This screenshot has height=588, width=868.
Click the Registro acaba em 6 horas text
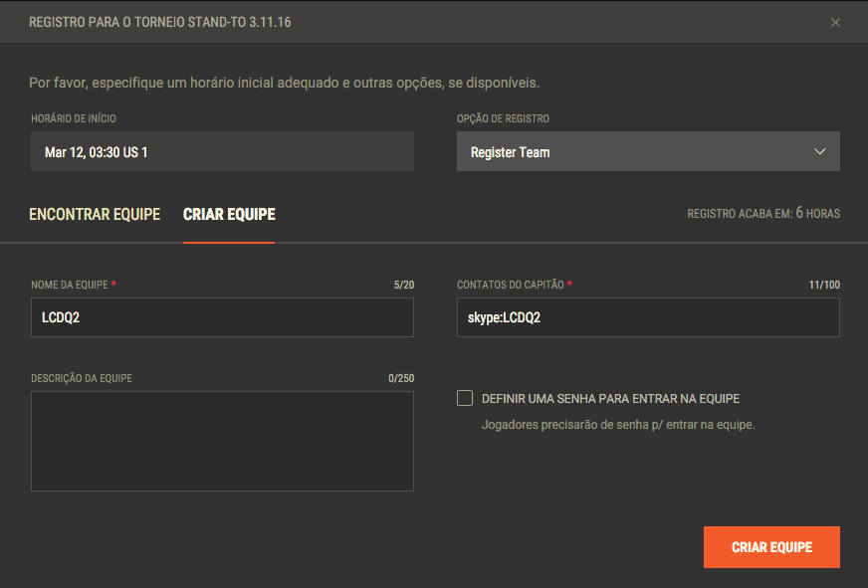pyautogui.click(x=762, y=214)
